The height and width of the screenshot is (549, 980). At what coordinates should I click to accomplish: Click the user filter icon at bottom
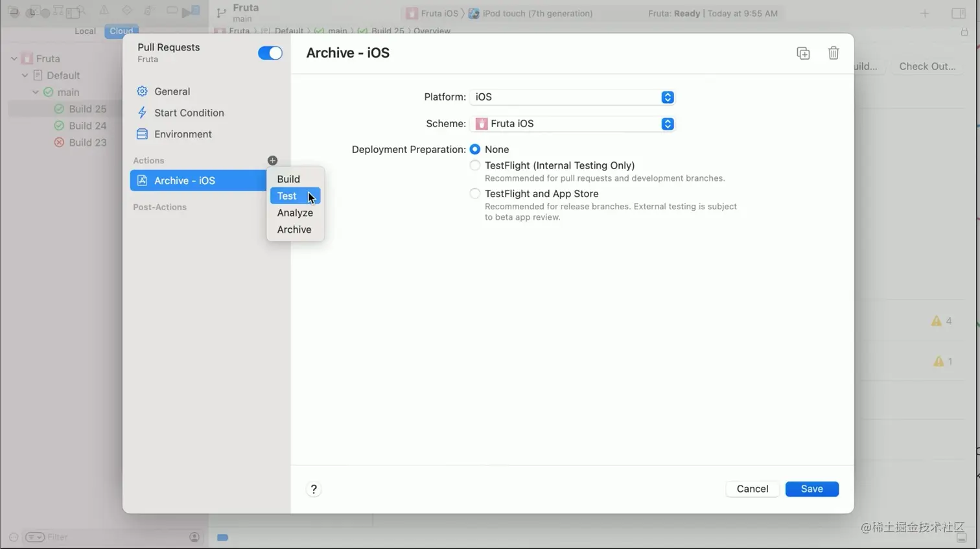(x=194, y=537)
